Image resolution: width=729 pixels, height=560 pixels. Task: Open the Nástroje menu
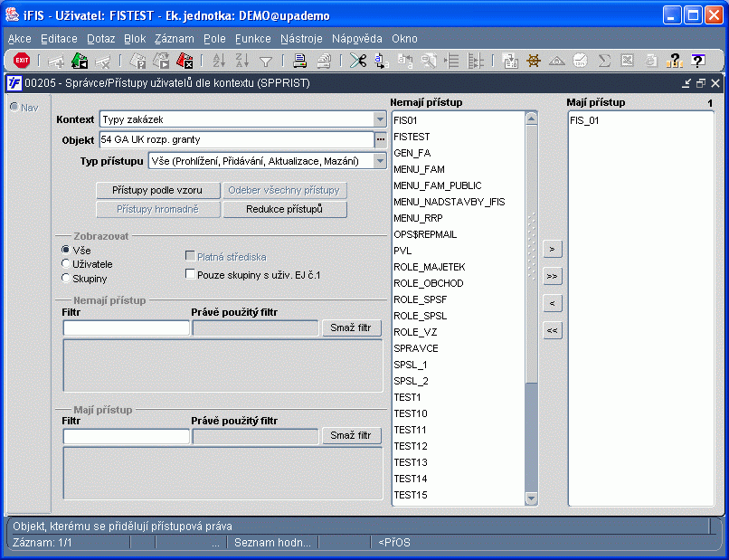coord(301,39)
